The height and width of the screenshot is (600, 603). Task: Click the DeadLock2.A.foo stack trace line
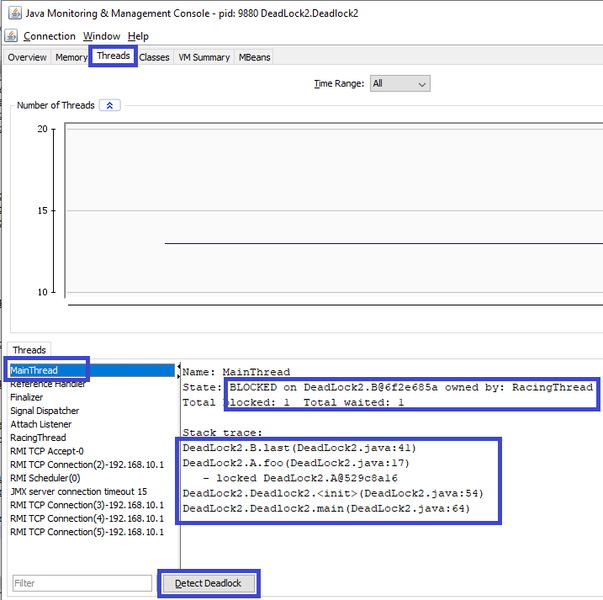pyautogui.click(x=296, y=463)
